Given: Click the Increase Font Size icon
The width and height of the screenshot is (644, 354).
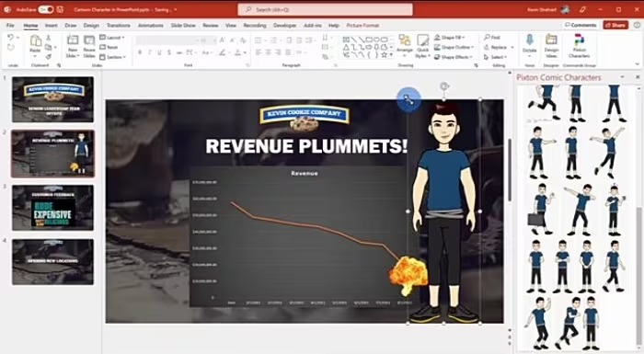Looking at the screenshot, I should (x=223, y=40).
